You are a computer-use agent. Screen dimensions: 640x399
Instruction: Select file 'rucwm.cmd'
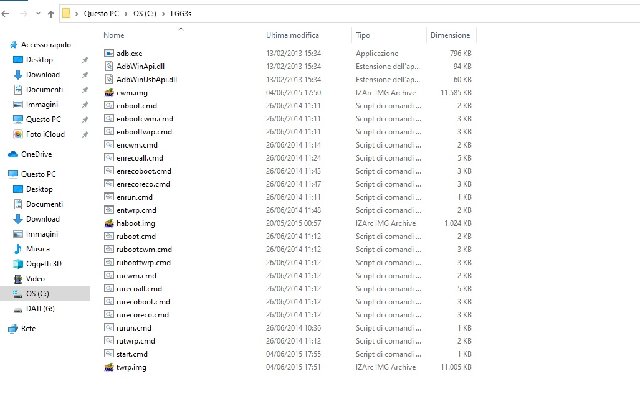(136, 276)
